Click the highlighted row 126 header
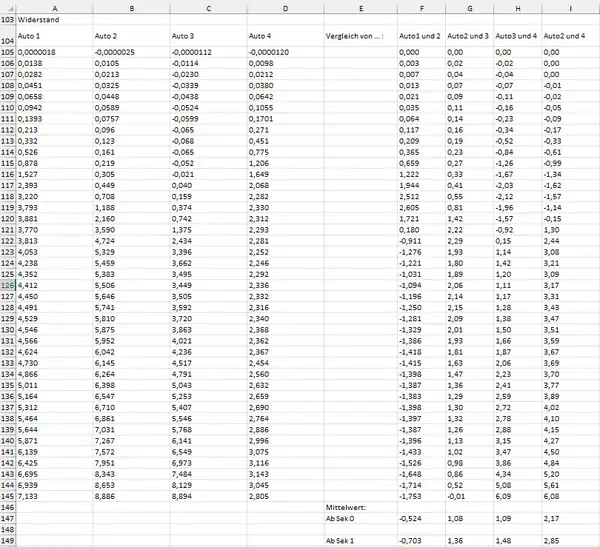 pos(7,285)
